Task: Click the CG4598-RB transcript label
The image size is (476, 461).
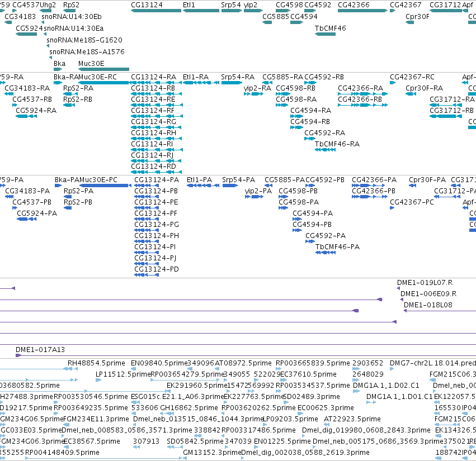Action: (x=295, y=88)
